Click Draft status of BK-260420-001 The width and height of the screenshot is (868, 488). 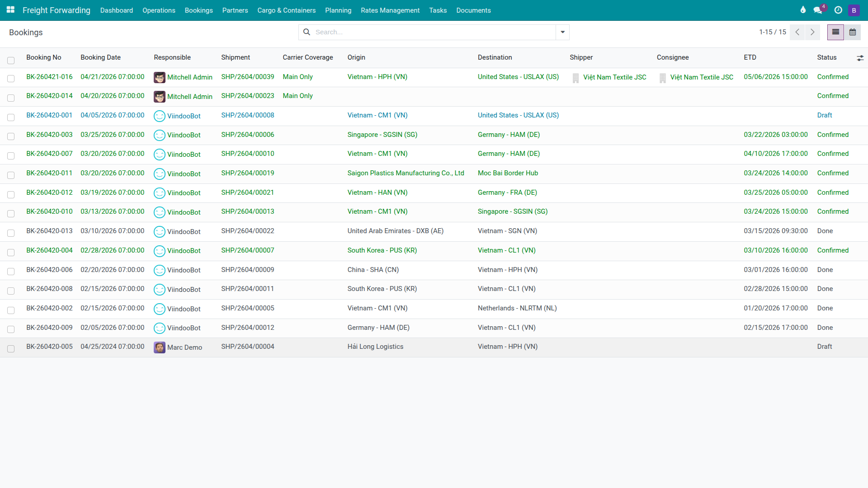[825, 115]
